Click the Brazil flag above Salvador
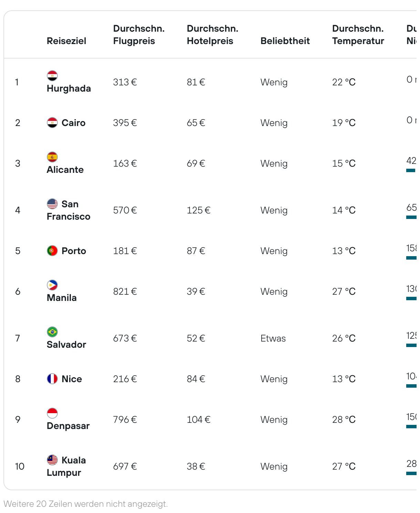The height and width of the screenshot is (513, 420). tap(52, 332)
